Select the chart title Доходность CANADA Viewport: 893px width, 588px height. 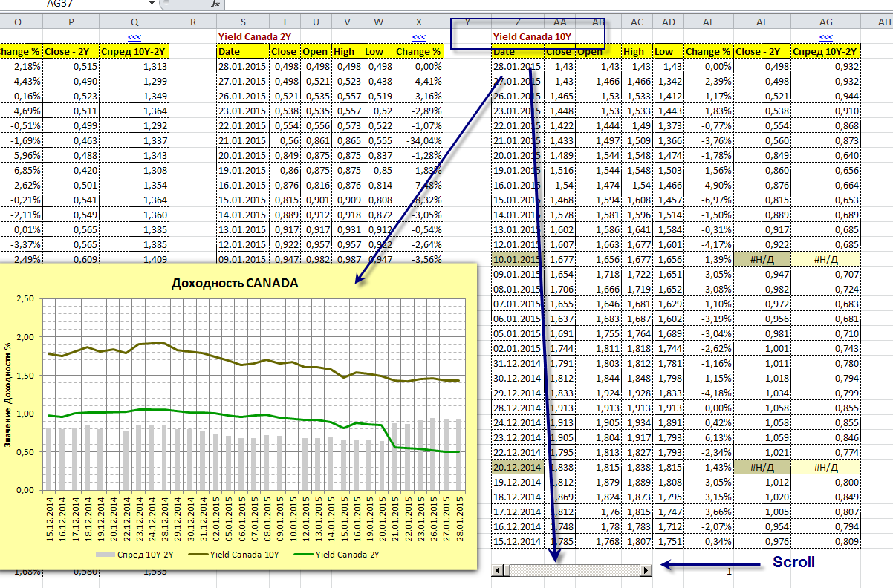[235, 283]
